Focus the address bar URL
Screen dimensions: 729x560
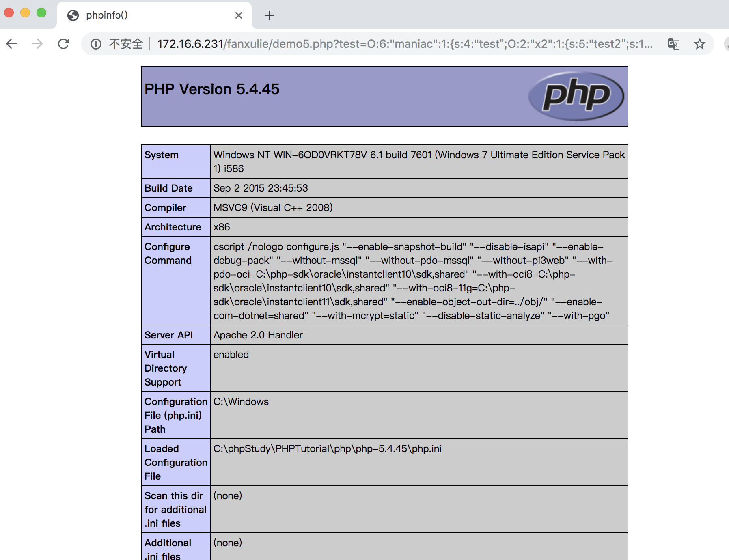[405, 44]
